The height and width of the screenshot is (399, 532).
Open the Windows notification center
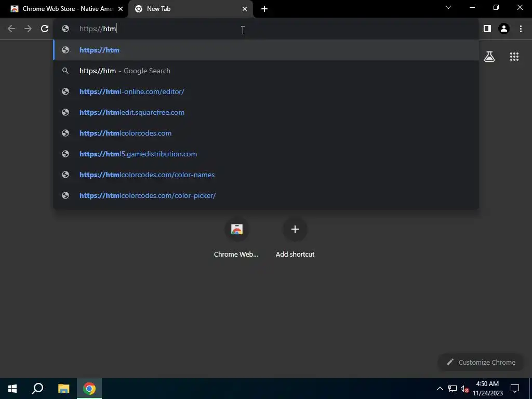(515, 389)
